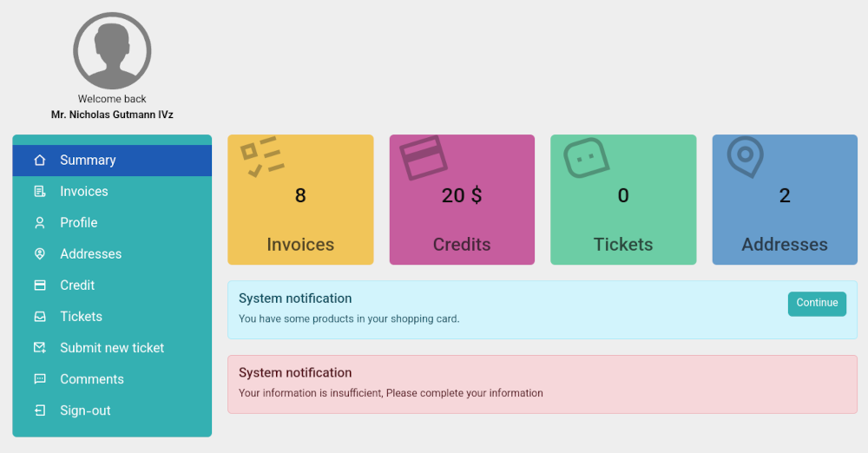This screenshot has height=453, width=868.
Task: Click the Summary home icon
Action: coord(40,160)
